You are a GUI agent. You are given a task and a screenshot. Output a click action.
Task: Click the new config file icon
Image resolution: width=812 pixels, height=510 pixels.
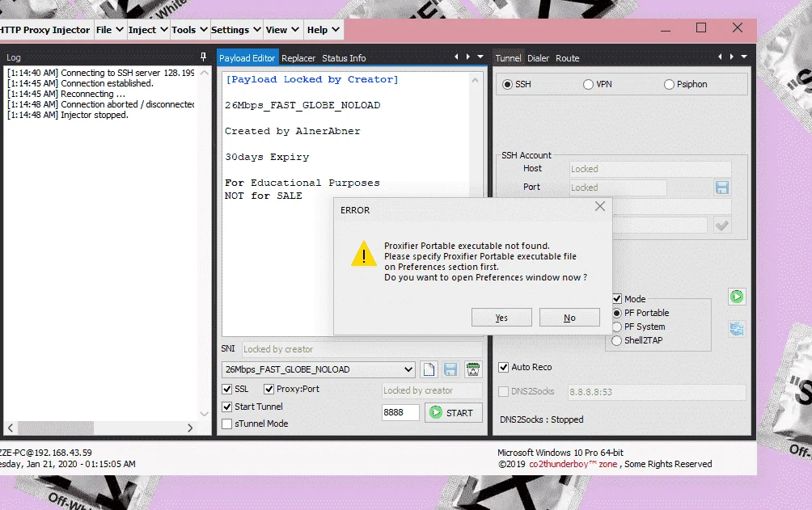[x=429, y=369]
